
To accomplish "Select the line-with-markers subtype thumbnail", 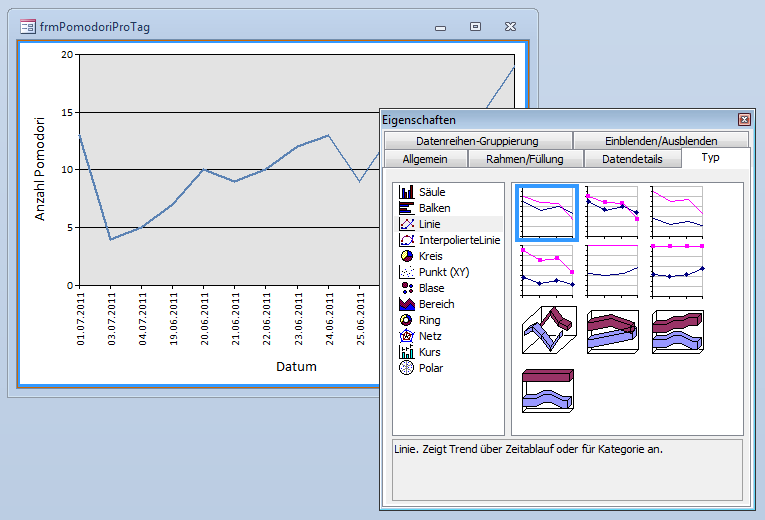I will tap(612, 212).
